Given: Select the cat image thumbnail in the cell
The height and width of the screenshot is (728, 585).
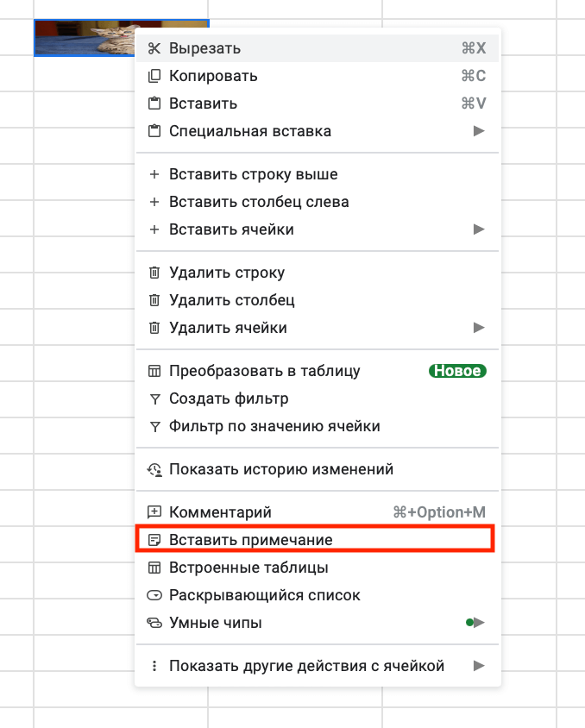Looking at the screenshot, I should pos(85,38).
